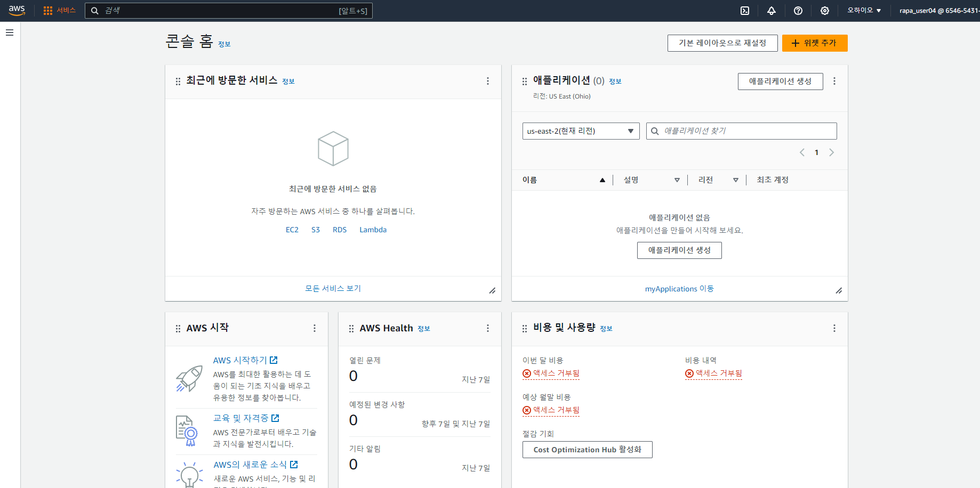Toggle the side navigation hamburger menu

pos(10,32)
